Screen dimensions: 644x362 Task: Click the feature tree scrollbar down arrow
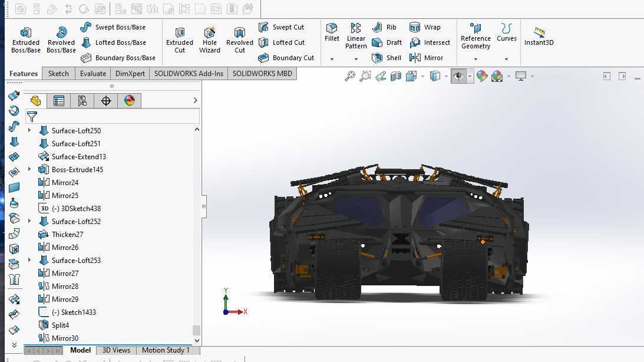click(x=197, y=340)
